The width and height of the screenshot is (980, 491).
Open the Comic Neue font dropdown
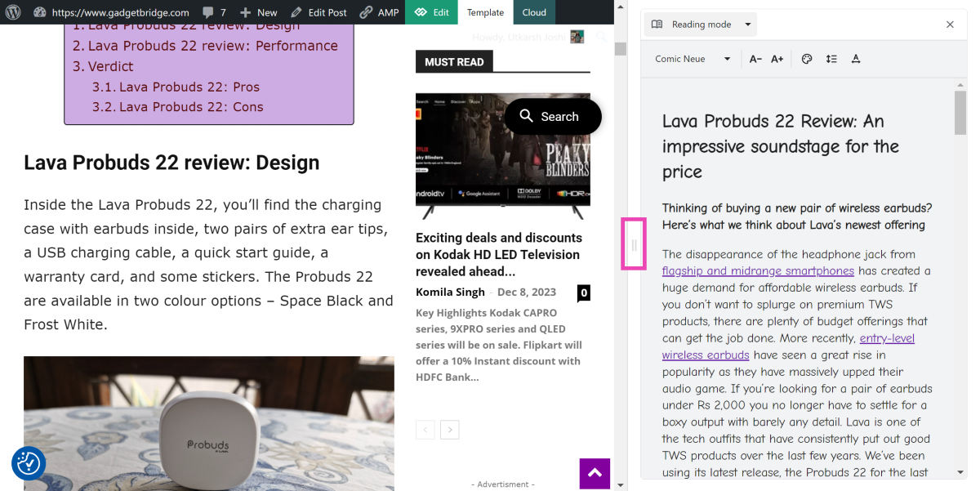tap(693, 59)
